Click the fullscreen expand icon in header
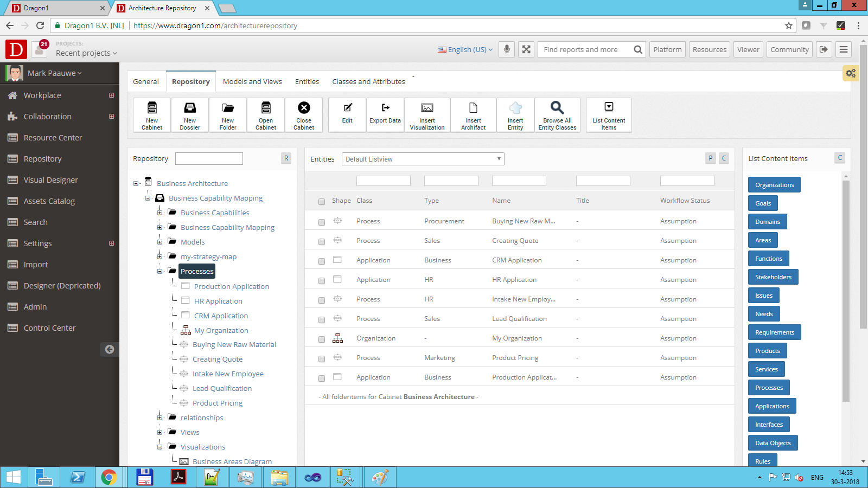This screenshot has height=488, width=868. tap(526, 49)
